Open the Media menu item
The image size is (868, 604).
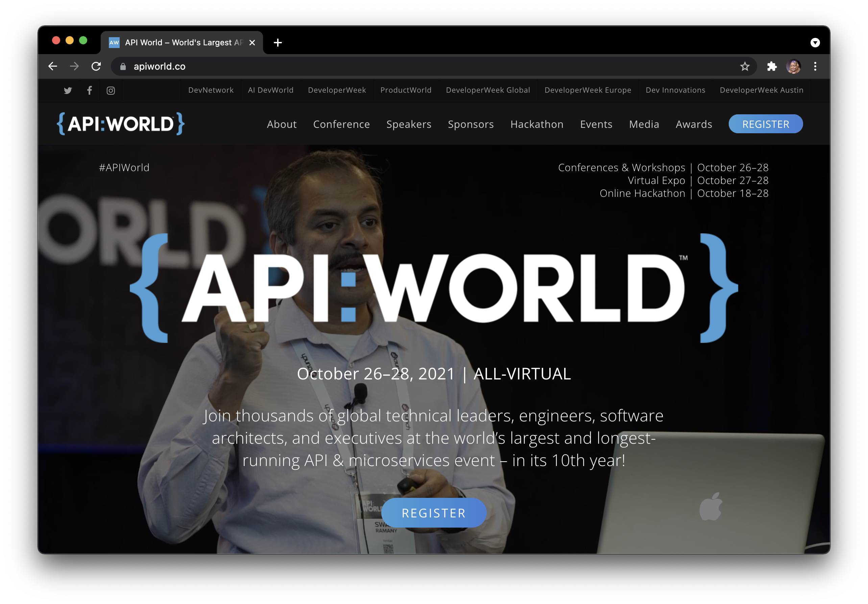pyautogui.click(x=644, y=124)
